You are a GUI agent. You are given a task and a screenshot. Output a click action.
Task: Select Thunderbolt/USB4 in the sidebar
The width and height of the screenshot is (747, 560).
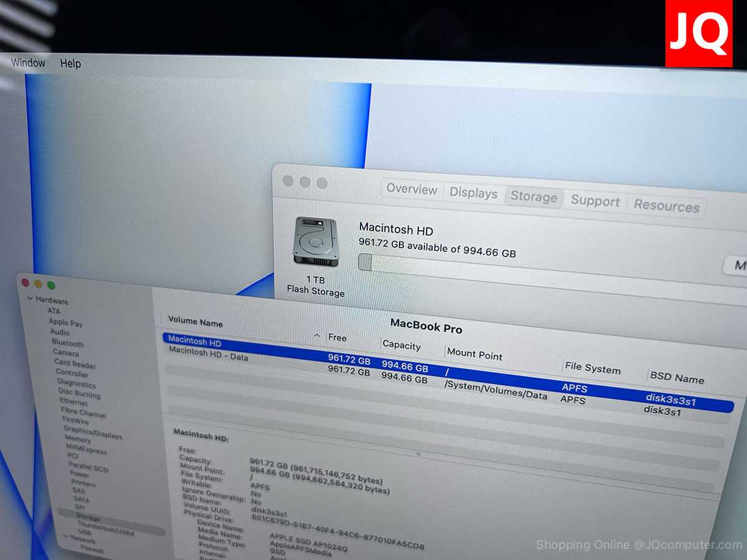(106, 528)
